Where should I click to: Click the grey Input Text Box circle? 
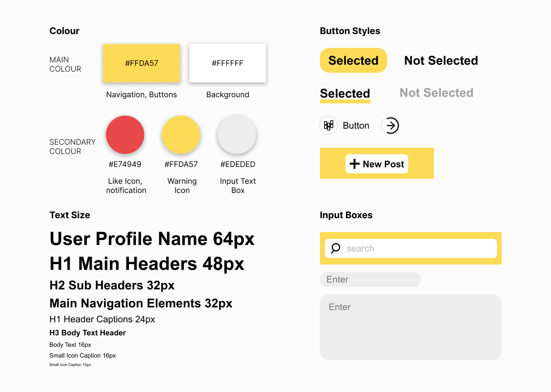pyautogui.click(x=237, y=135)
